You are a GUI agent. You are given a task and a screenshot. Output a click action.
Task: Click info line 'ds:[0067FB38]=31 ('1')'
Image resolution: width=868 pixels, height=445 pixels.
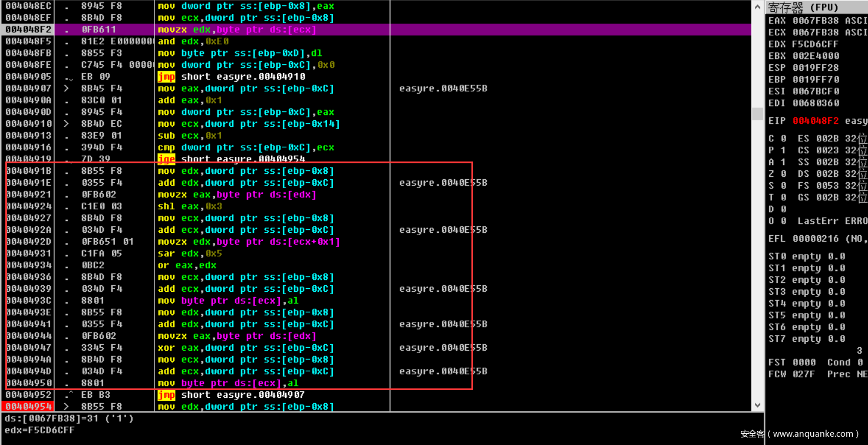pyautogui.click(x=70, y=418)
